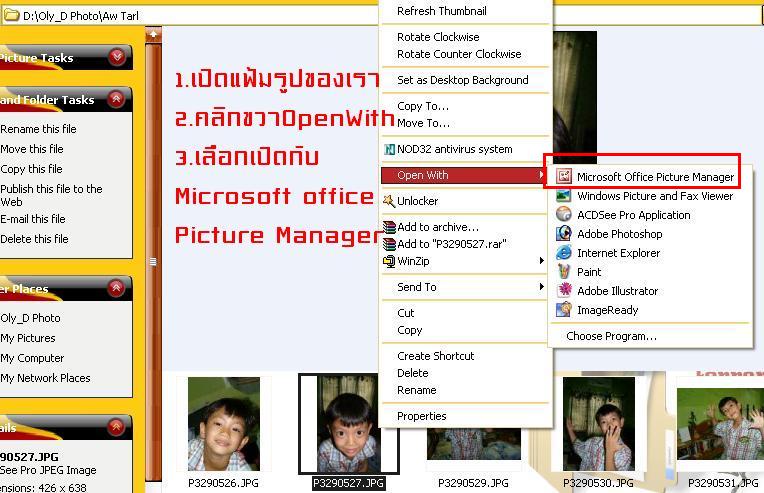This screenshot has width=764, height=493.
Task: Open Properties from context menu
Action: pos(465,416)
